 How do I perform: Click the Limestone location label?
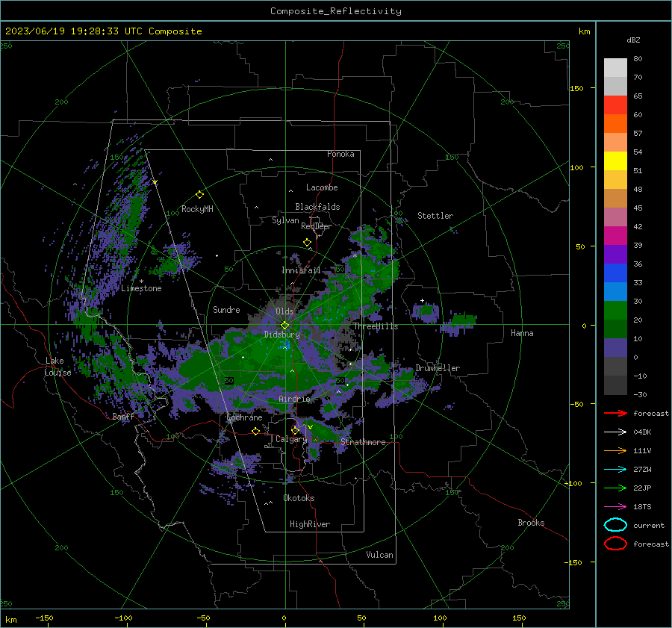click(141, 288)
